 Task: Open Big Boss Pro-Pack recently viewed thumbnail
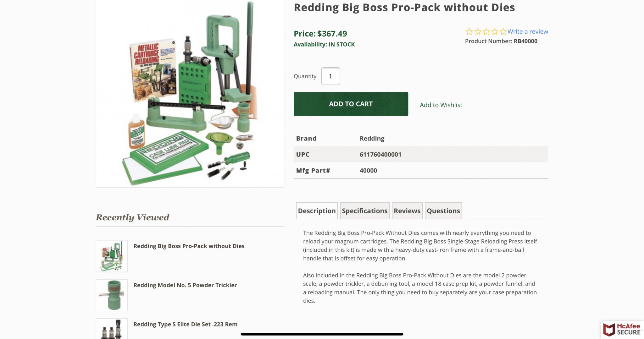pyautogui.click(x=112, y=256)
